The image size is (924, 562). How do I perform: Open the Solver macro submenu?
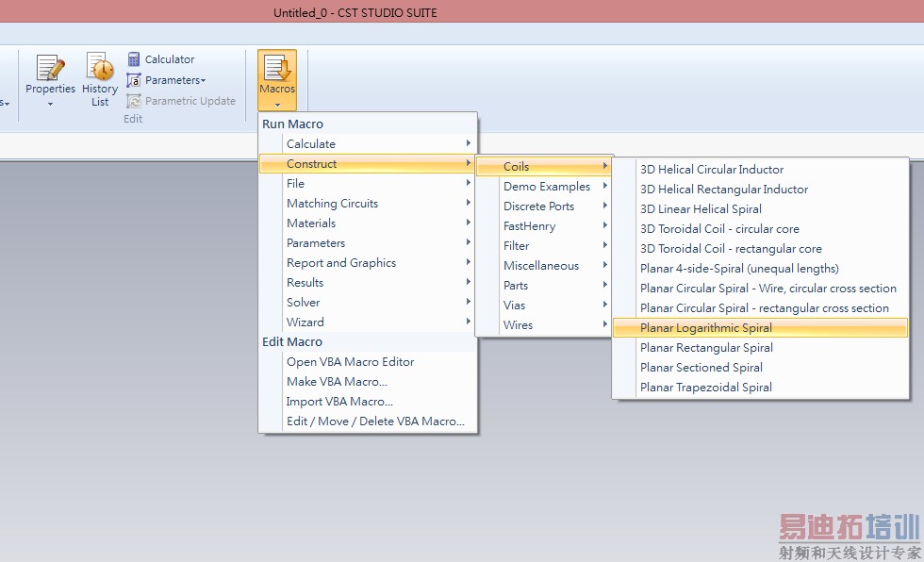[x=368, y=302]
